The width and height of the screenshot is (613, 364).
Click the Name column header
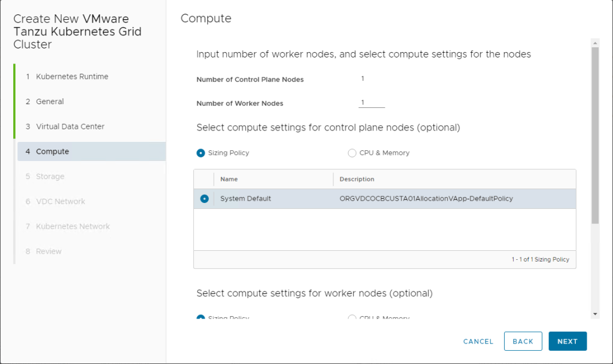(x=229, y=179)
